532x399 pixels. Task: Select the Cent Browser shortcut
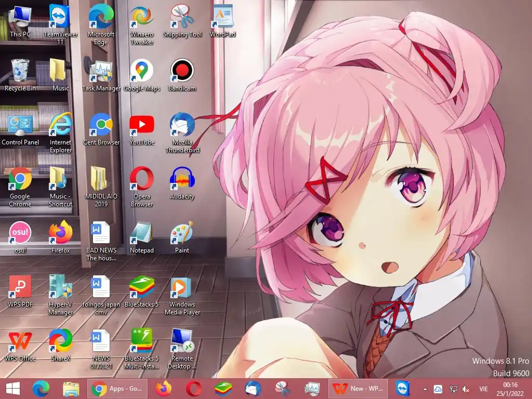[101, 129]
